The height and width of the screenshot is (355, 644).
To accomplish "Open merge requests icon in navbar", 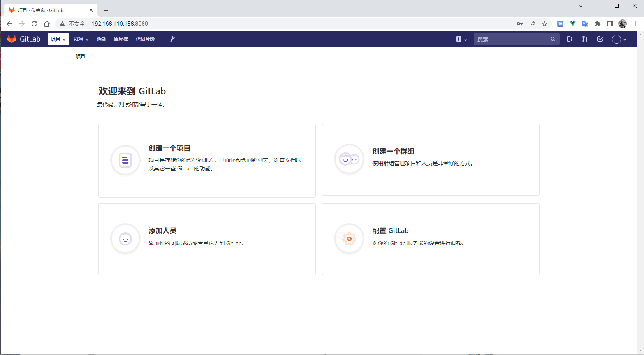I will 584,39.
